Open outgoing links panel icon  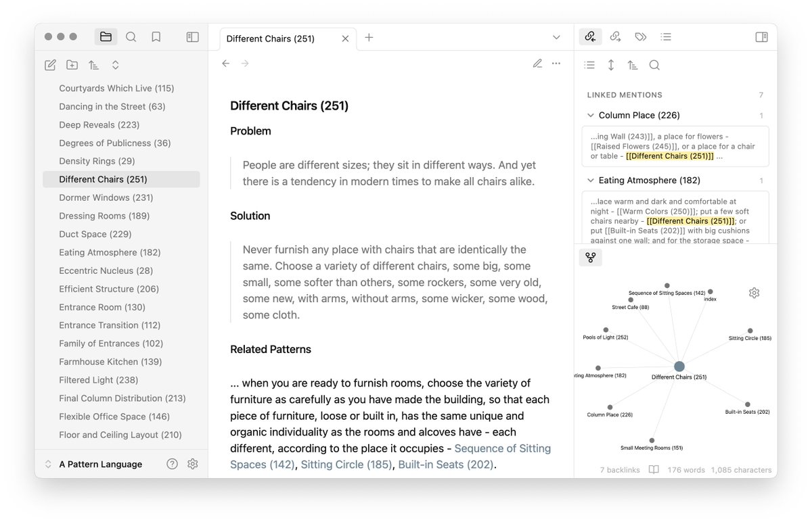[x=615, y=37]
